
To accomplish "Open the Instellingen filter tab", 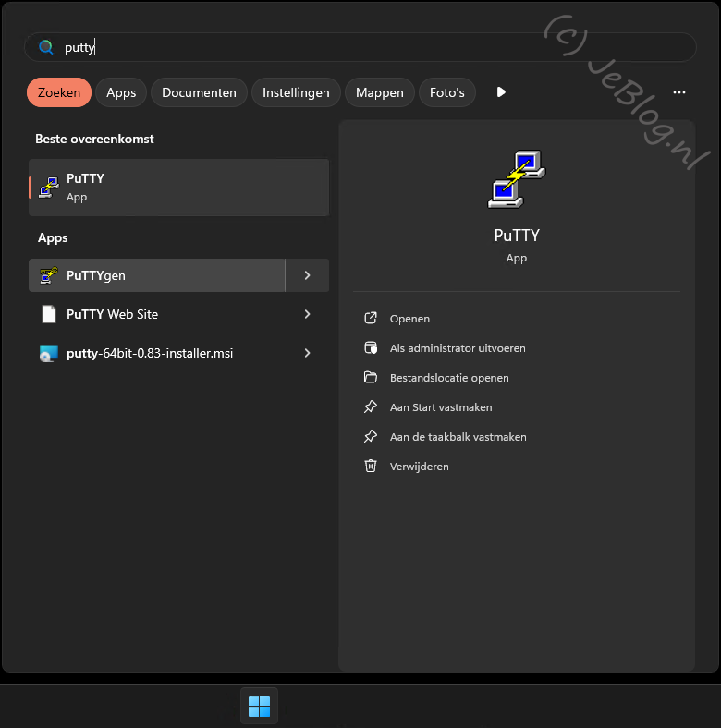I will [296, 92].
